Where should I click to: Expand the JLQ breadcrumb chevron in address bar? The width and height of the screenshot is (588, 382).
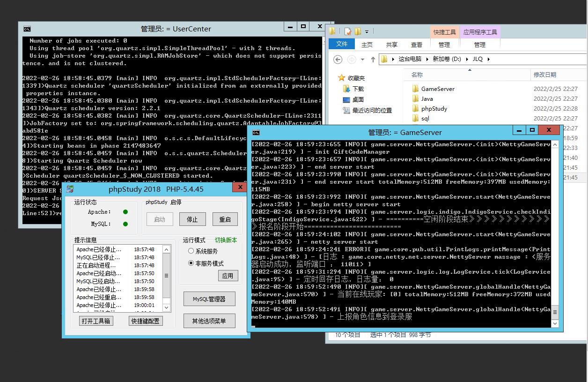[488, 59]
